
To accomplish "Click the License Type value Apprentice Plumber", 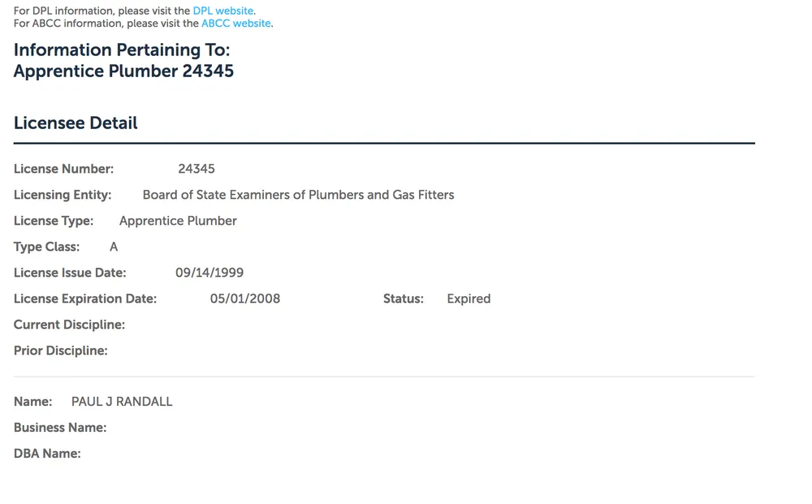I will click(x=178, y=221).
